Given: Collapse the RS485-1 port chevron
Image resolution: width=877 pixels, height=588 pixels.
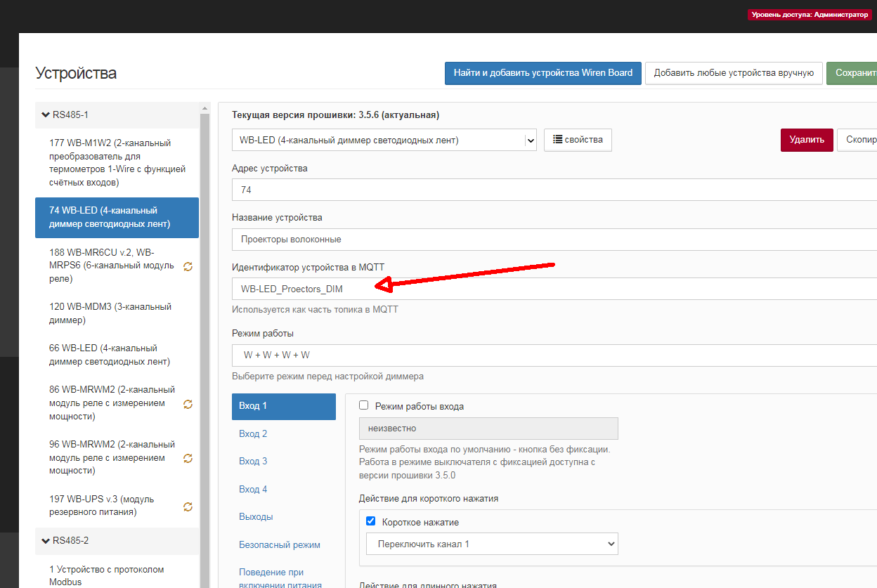Looking at the screenshot, I should 46,115.
